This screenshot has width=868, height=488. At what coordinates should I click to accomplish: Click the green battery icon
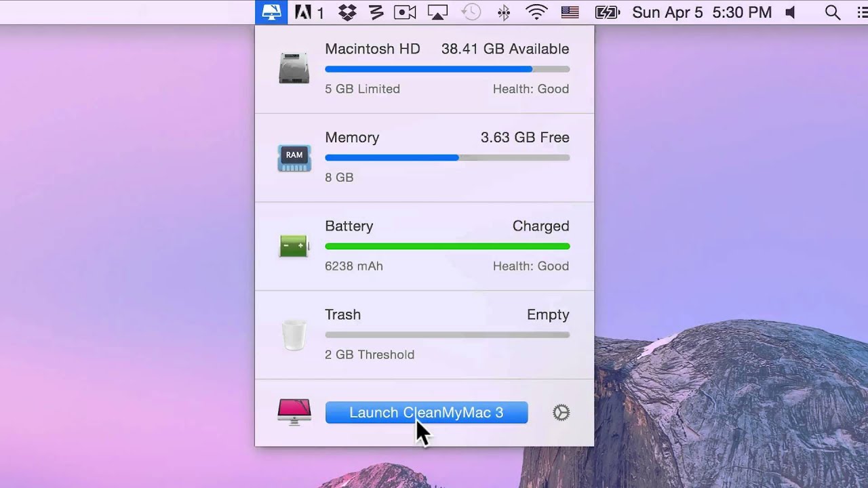pyautogui.click(x=294, y=246)
